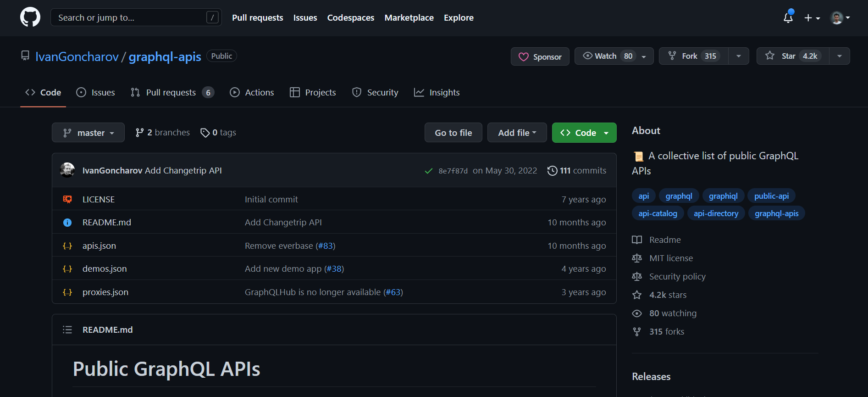This screenshot has height=397, width=868.
Task: Open the README table of contents icon
Action: pos(67,330)
